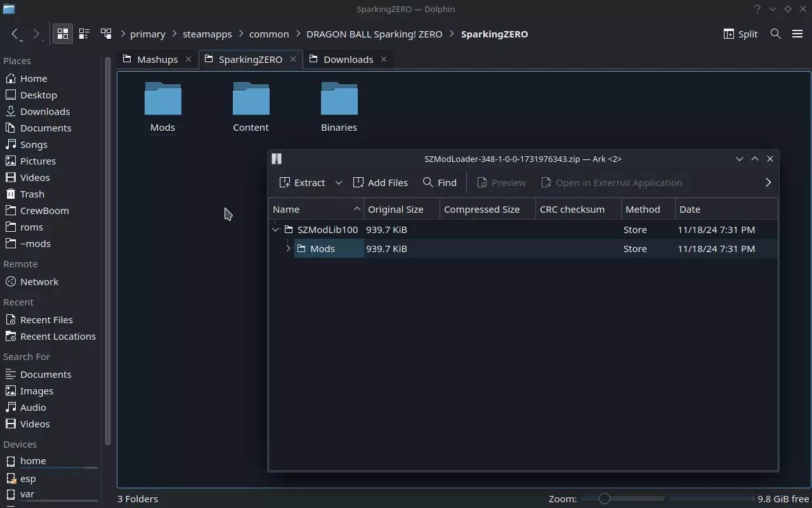This screenshot has height=508, width=812.
Task: Search for Documents in sidebar
Action: click(51, 374)
